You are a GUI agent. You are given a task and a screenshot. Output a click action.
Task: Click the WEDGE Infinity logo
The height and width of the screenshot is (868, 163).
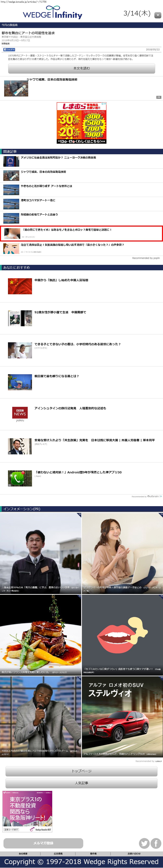tap(52, 12)
